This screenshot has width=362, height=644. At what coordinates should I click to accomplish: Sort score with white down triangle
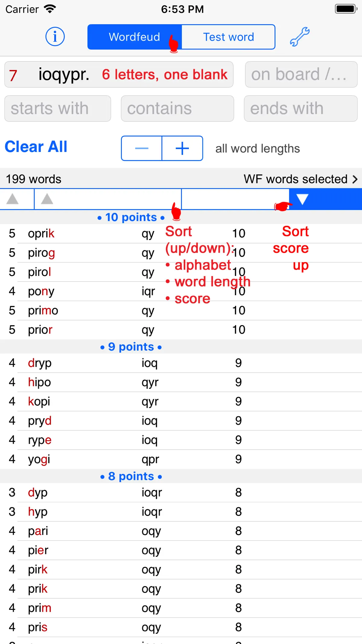(302, 199)
